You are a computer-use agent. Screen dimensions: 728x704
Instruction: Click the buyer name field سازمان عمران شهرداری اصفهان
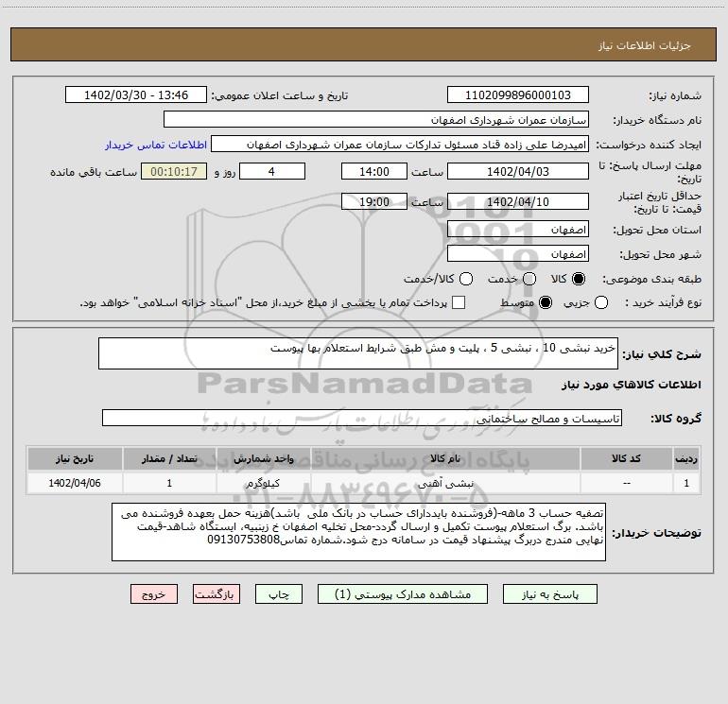point(376,120)
